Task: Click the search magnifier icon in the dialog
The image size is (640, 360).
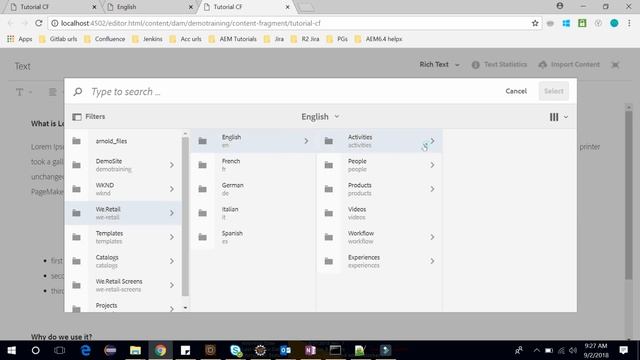Action: pos(78,91)
